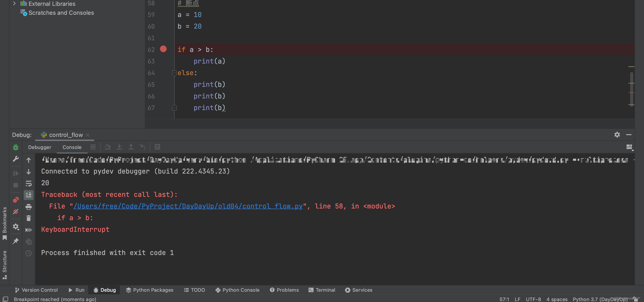Viewport: 644px width, 302px height.
Task: Switch to the Debugger tab
Action: pyautogui.click(x=40, y=147)
